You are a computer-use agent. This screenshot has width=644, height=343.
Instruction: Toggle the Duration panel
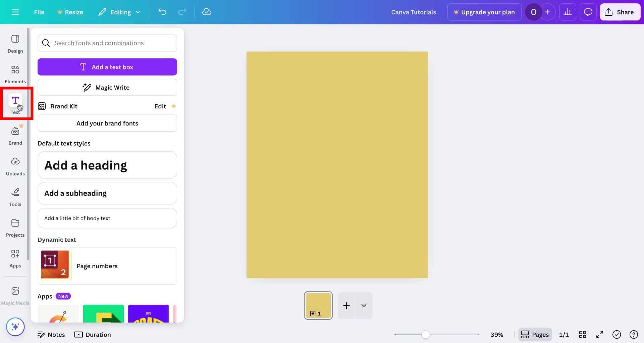(93, 334)
